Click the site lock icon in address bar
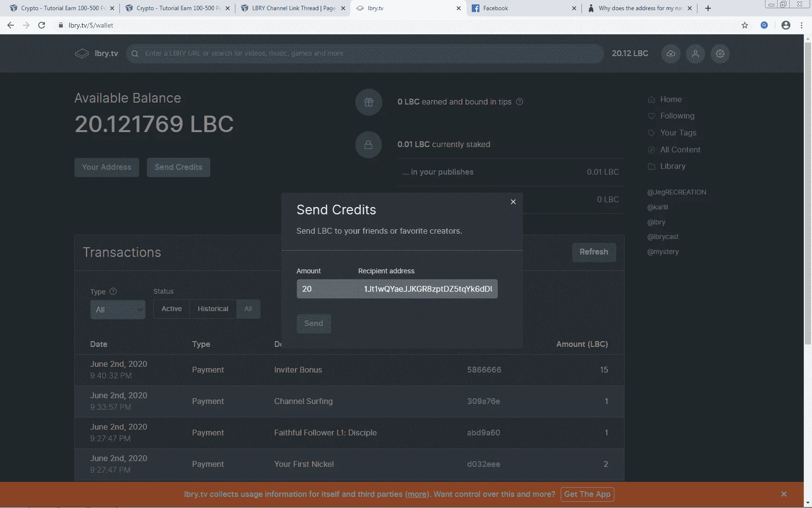The width and height of the screenshot is (812, 508). 61,25
